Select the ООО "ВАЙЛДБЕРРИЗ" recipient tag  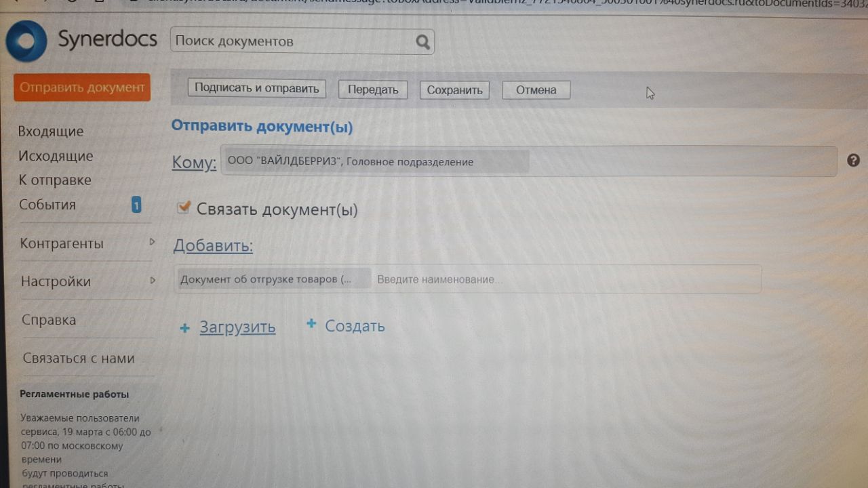(x=376, y=161)
